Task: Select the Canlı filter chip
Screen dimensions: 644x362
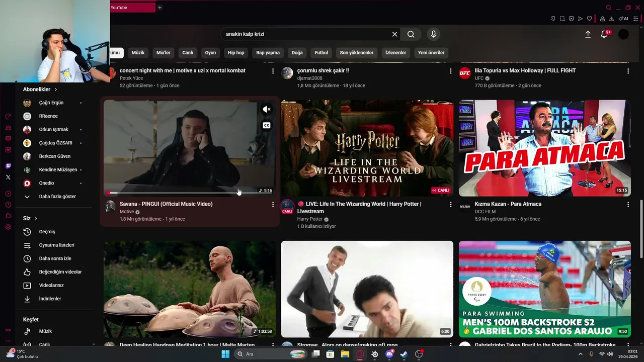Action: coord(188,53)
